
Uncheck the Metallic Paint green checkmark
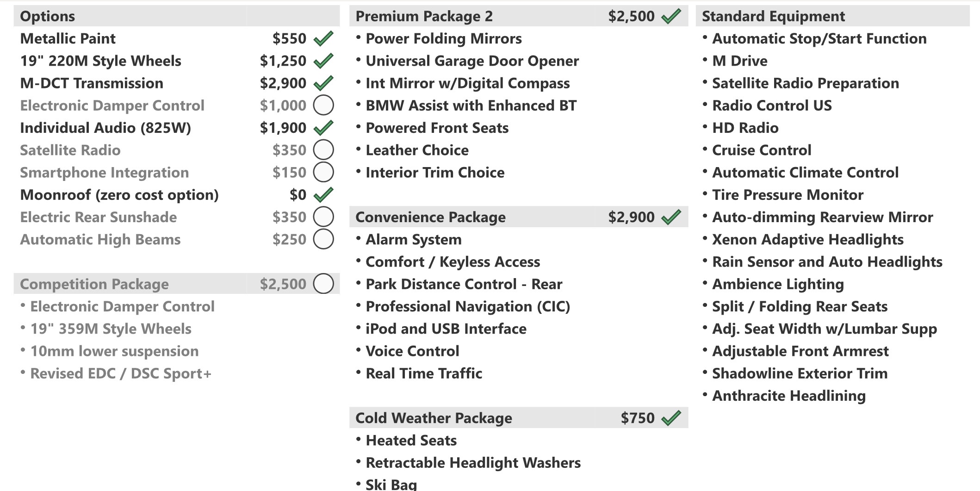pos(323,38)
